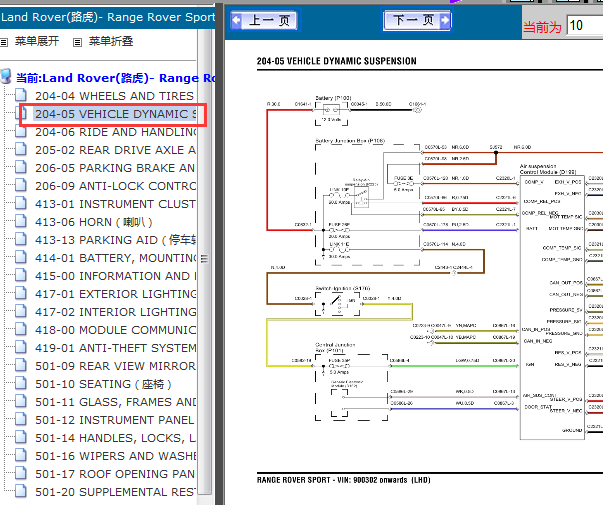Click document icon next to 419-01 ANTI-THEFT
This screenshot has width=603, height=505.
[x=21, y=347]
